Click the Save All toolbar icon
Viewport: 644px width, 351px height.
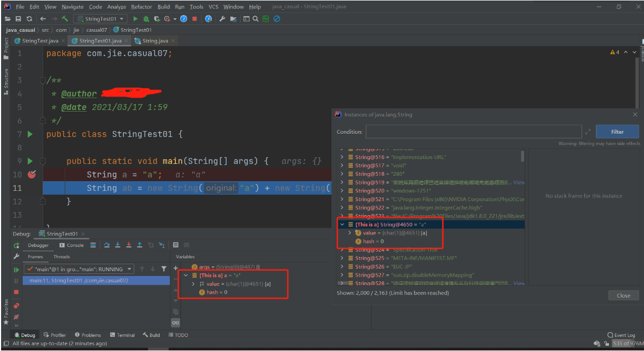(18, 19)
